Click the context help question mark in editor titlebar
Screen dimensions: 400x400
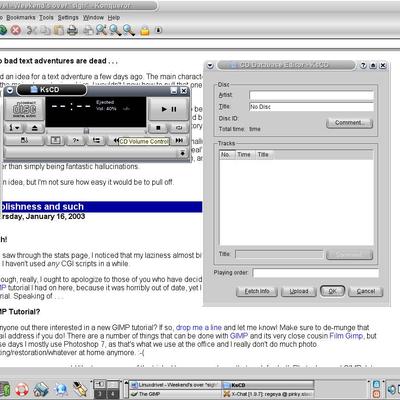[x=364, y=65]
